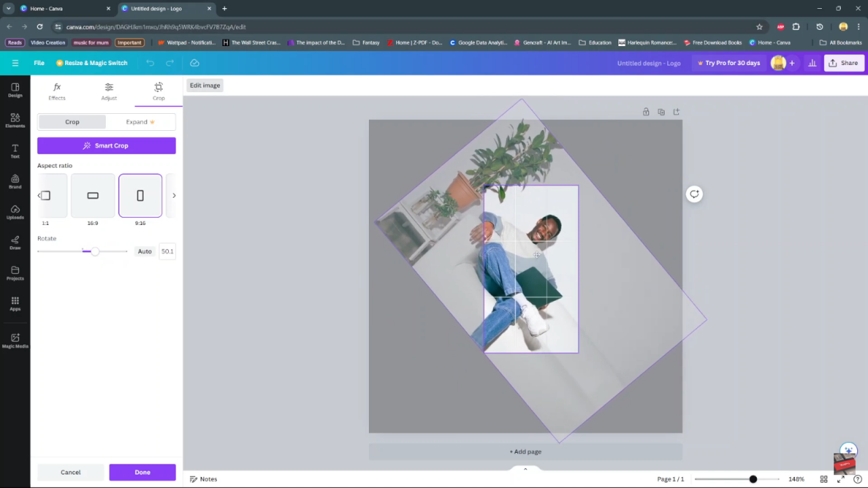Screen dimensions: 868x488
Task: Open the hamburger main menu
Action: [x=15, y=63]
